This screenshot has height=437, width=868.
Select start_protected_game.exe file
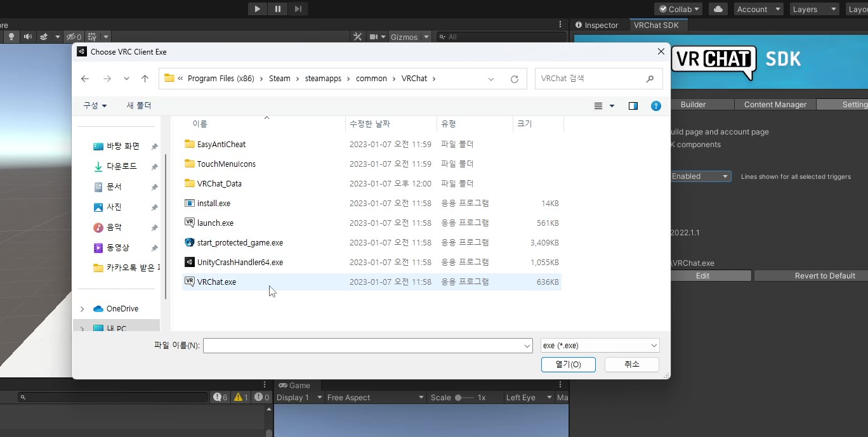[x=371, y=242]
